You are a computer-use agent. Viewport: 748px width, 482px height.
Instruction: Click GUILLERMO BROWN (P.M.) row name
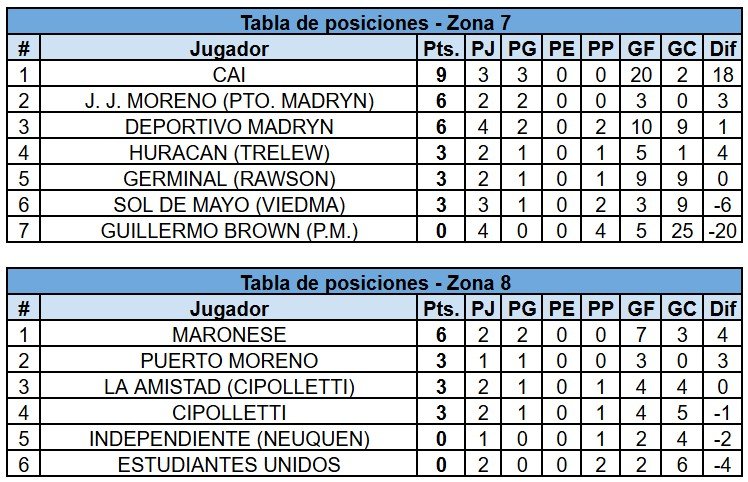pyautogui.click(x=229, y=231)
